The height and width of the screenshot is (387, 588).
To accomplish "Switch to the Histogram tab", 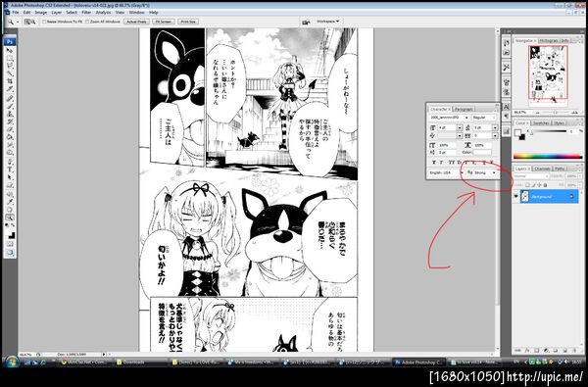I will pyautogui.click(x=548, y=40).
